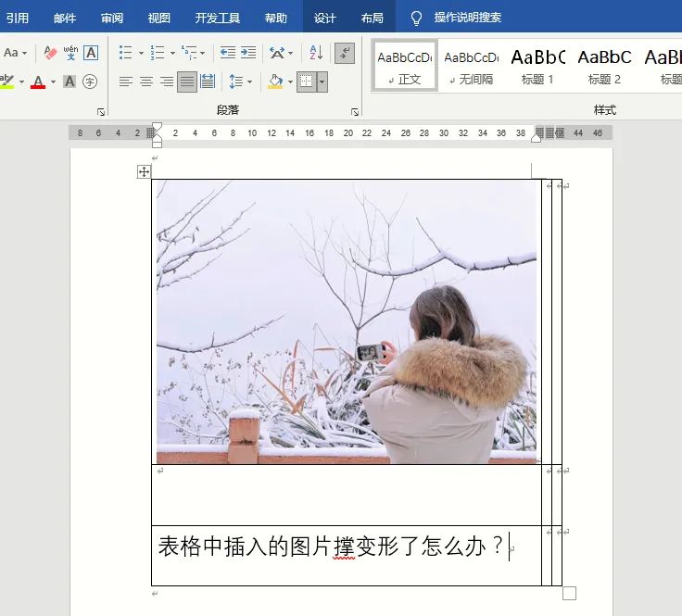Open the 段落 dialog launcher
This screenshot has width=682, height=616.
pyautogui.click(x=355, y=112)
